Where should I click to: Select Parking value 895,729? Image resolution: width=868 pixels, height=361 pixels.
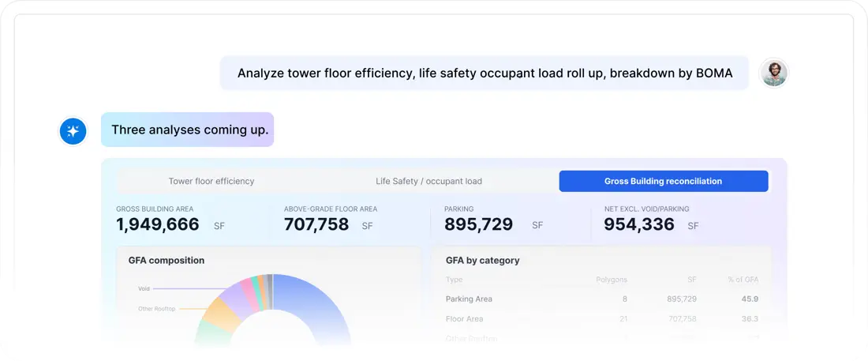coord(478,224)
